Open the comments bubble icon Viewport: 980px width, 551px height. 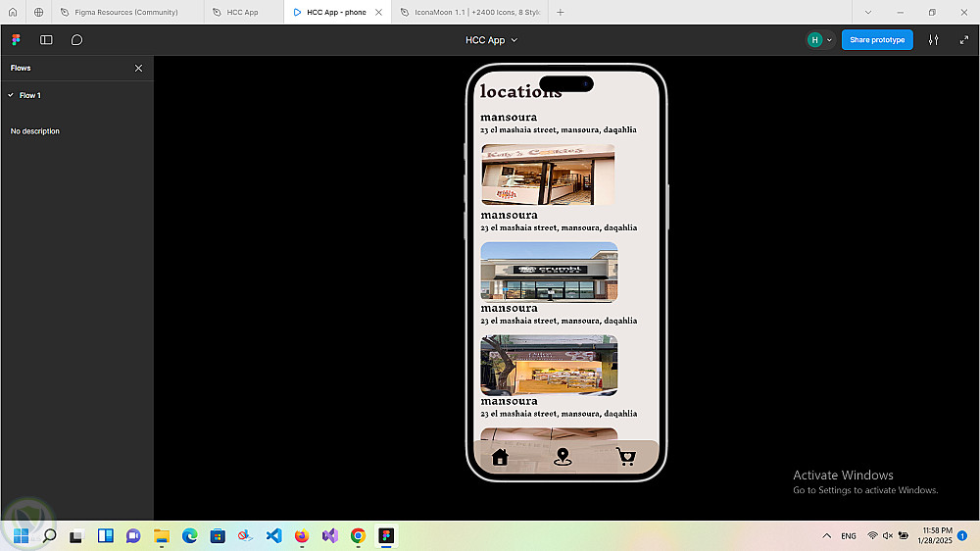click(x=76, y=40)
